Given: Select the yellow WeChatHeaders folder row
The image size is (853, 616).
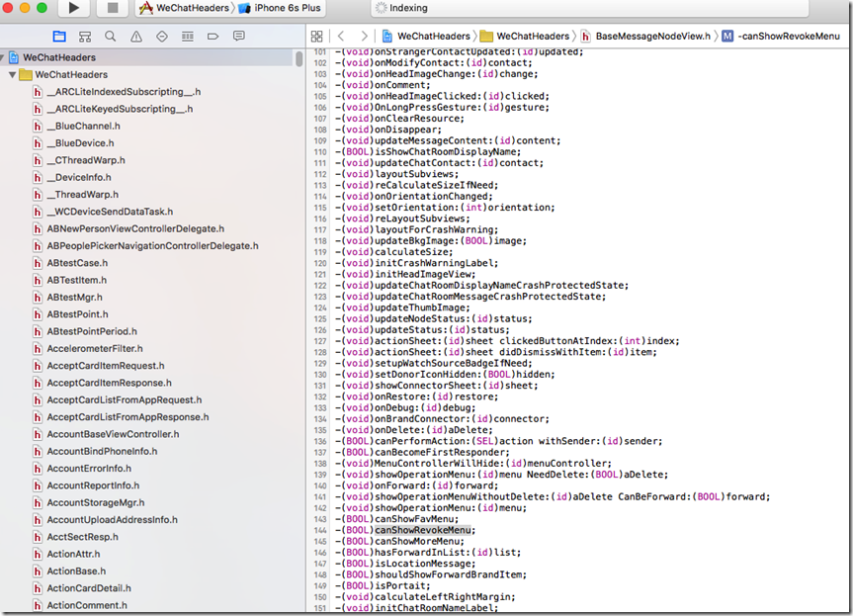Looking at the screenshot, I should coord(147,74).
